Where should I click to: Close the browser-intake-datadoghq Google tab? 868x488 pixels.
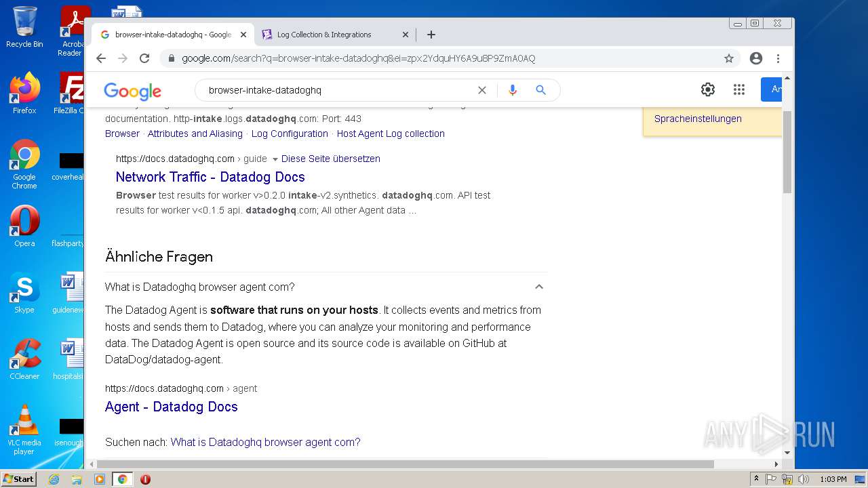pyautogui.click(x=243, y=35)
